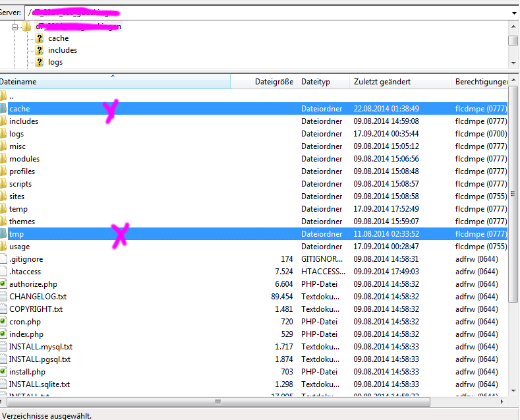520x420 pixels.
Task: Click the vertical scrollbar of file list
Action: pos(513,198)
